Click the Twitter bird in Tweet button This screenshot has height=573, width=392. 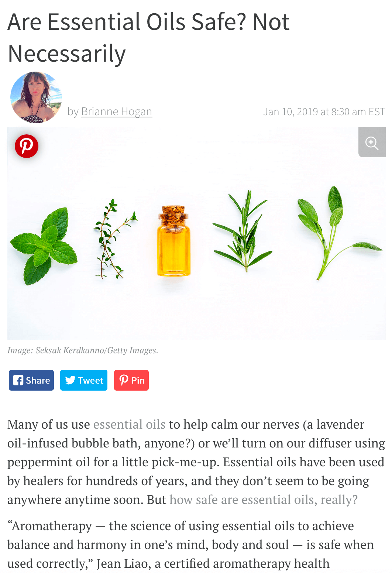pyautogui.click(x=70, y=380)
